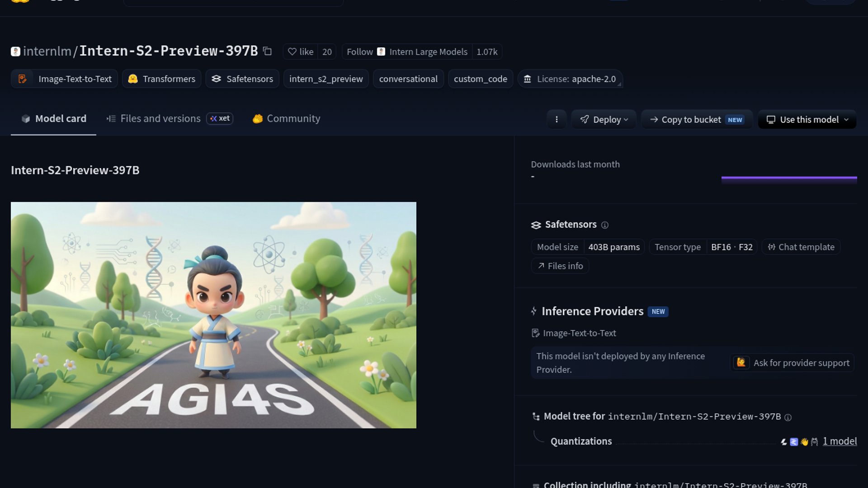This screenshot has width=868, height=488.
Task: Click the AGI4S banner image
Action: click(x=213, y=315)
